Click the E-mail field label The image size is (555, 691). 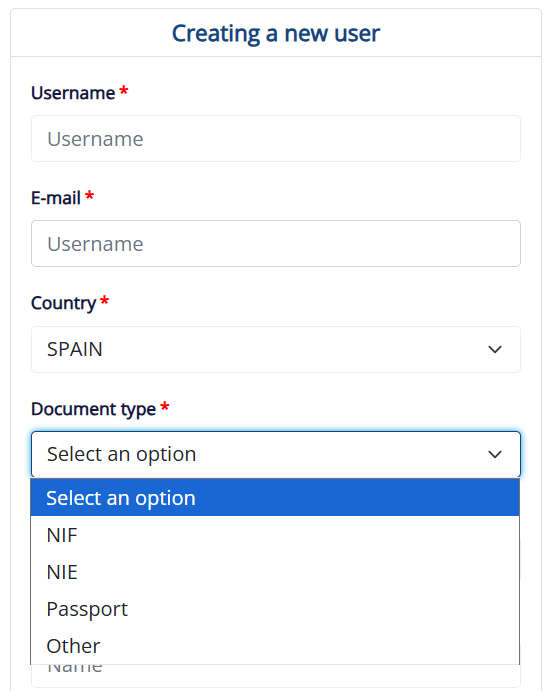coord(56,198)
